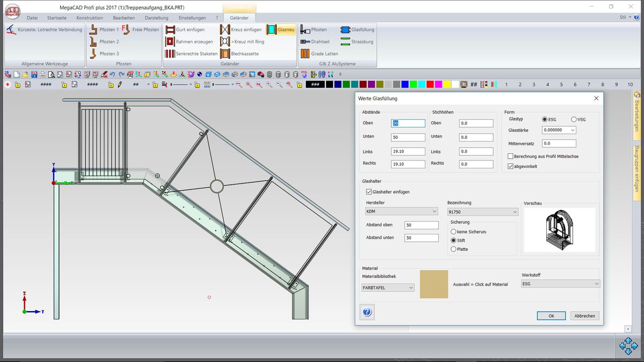This screenshot has height=362, width=644.
Task: Switch to the Darstellung tab
Action: (157, 18)
